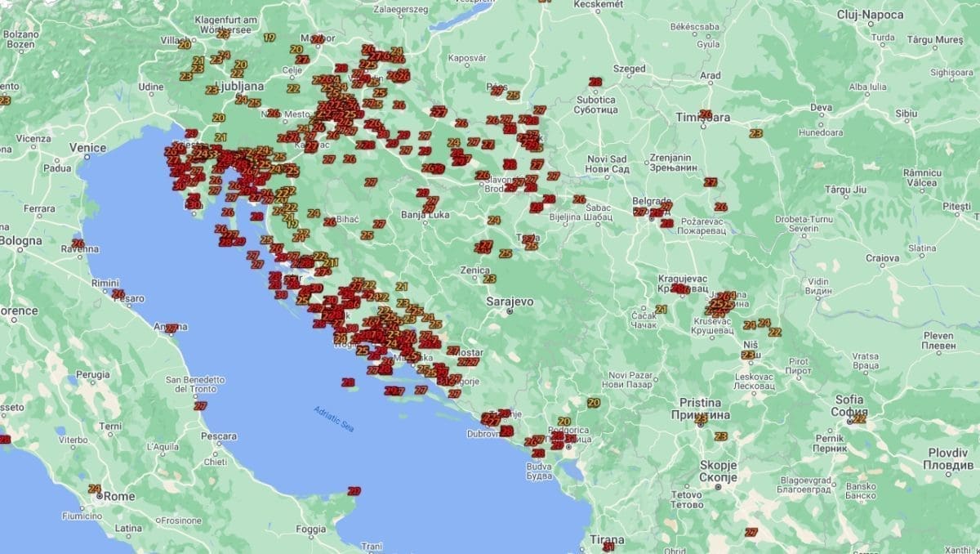The height and width of the screenshot is (554, 980).
Task: Click the Sarajevo city label
Action: [510, 302]
